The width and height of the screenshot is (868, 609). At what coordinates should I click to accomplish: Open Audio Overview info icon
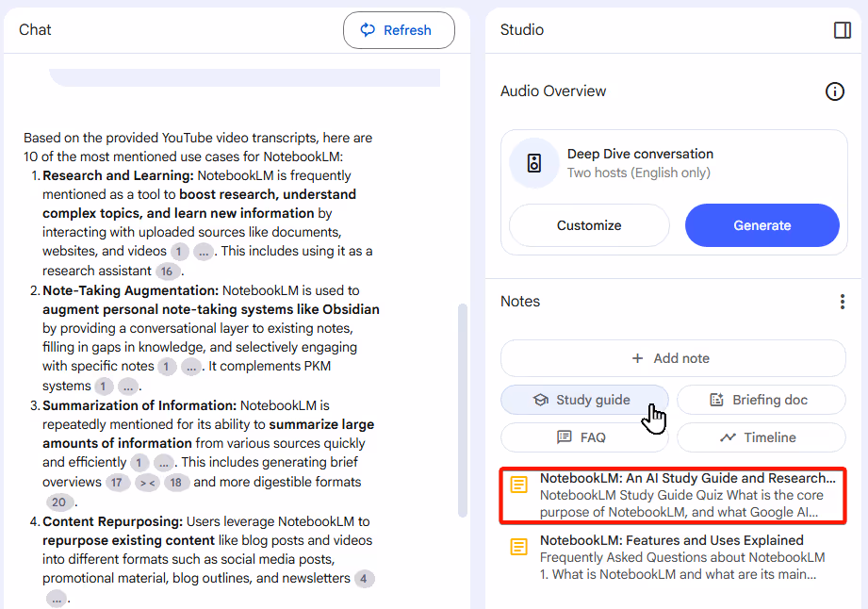pyautogui.click(x=835, y=91)
